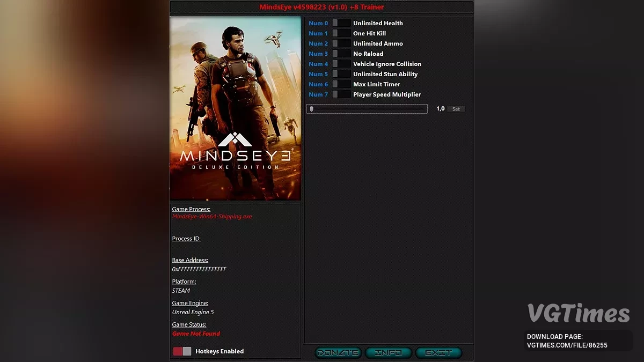This screenshot has height=362, width=644.
Task: Click the Num 0 hotkey label
Action: point(318,23)
